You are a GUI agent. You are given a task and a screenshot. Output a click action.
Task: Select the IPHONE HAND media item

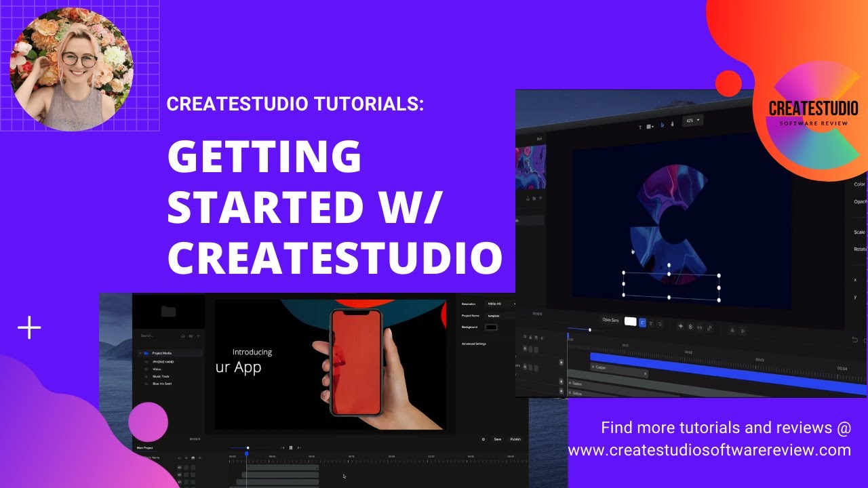pyautogui.click(x=163, y=362)
